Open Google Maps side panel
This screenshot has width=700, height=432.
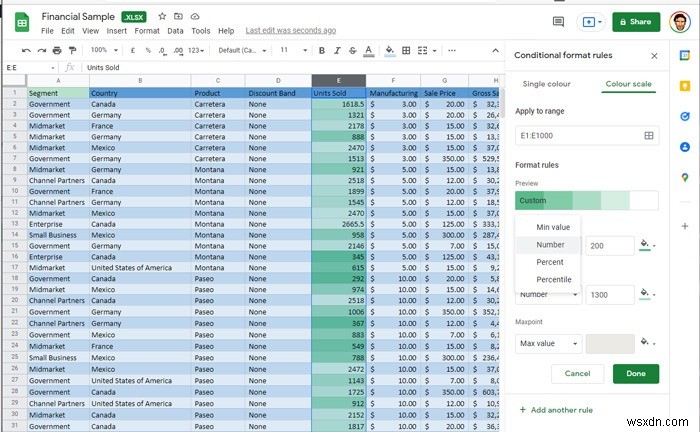pos(685,178)
